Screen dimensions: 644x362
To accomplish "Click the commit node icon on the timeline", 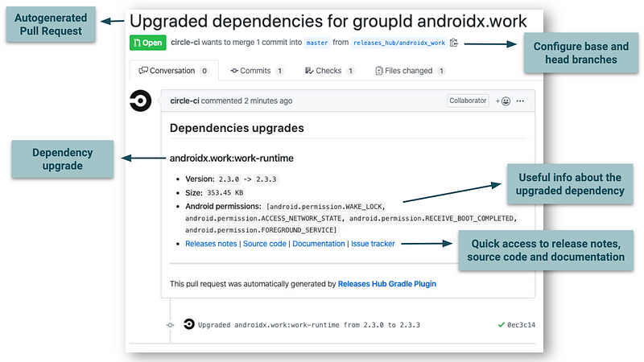I will (x=170, y=325).
